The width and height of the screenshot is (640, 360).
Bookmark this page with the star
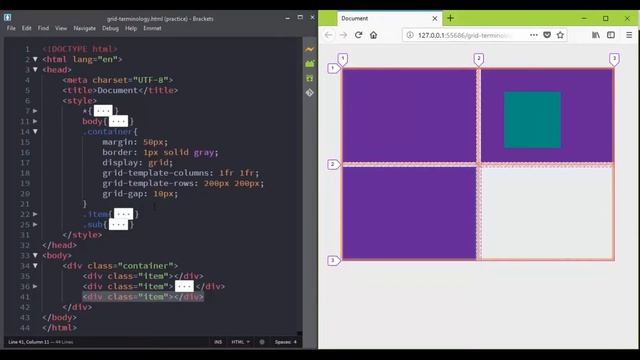560,35
